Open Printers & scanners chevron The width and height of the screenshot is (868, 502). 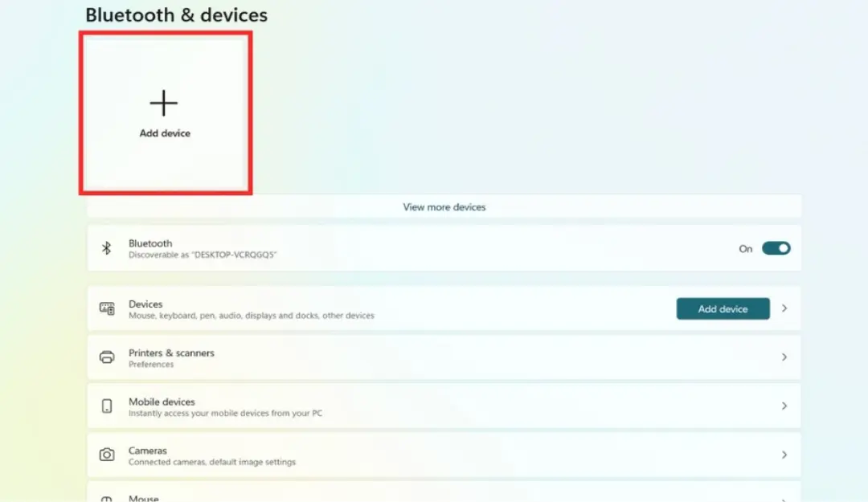784,357
